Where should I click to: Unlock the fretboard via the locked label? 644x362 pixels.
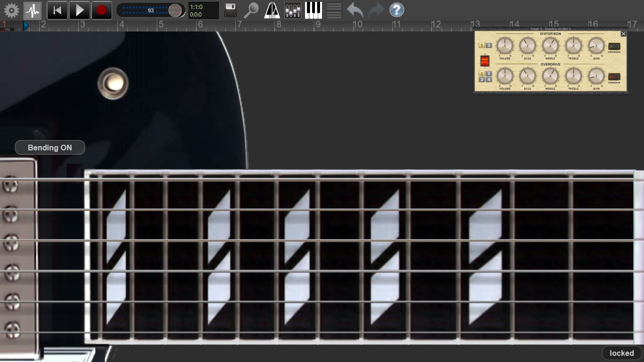pyautogui.click(x=621, y=353)
